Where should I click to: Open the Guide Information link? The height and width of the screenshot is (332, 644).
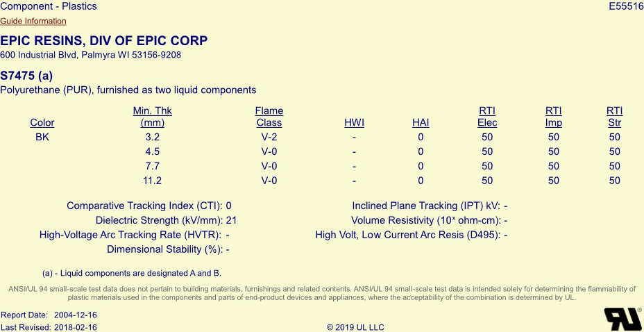coord(33,22)
